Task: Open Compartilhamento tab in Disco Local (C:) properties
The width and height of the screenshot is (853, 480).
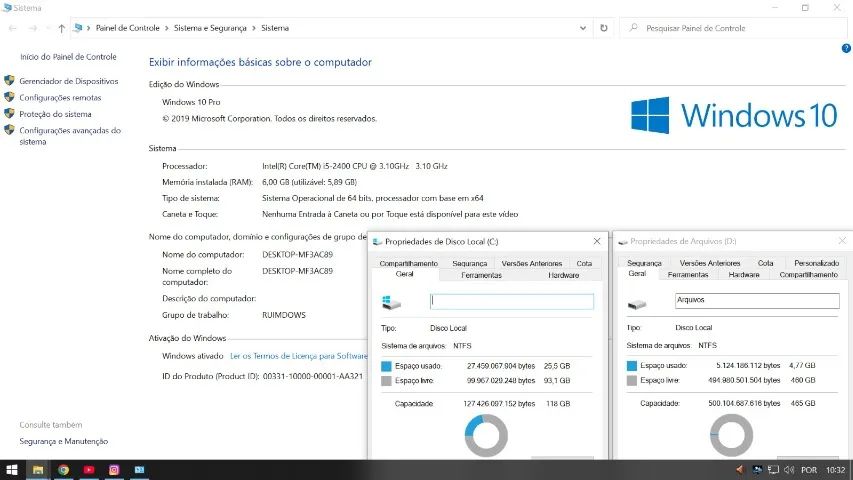Action: (409, 263)
